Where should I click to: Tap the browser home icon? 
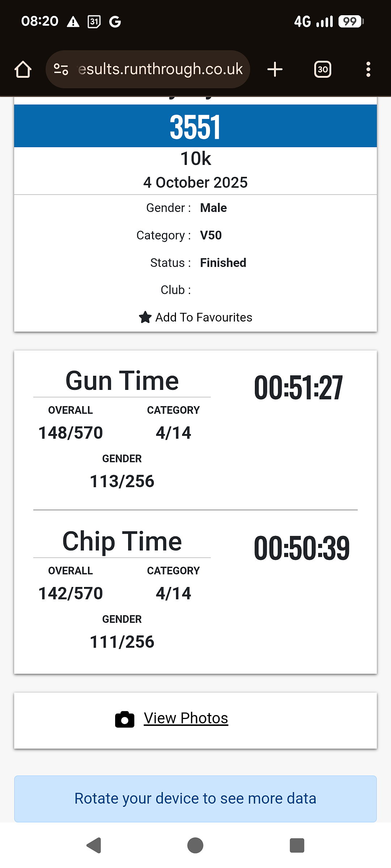pos(23,69)
